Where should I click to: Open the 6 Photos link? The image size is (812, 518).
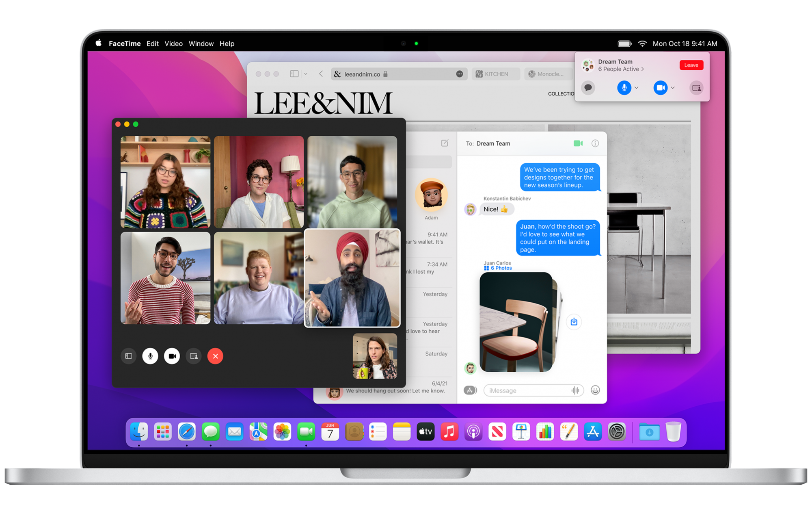pos(501,268)
